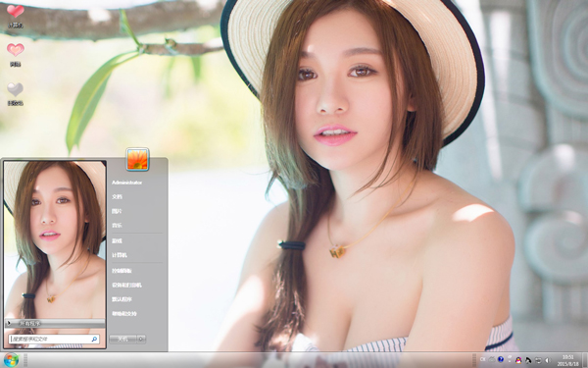Screen dimensions: 588x368
Task: Open 默认程序 (Default Programs) entry
Action: pyautogui.click(x=122, y=299)
